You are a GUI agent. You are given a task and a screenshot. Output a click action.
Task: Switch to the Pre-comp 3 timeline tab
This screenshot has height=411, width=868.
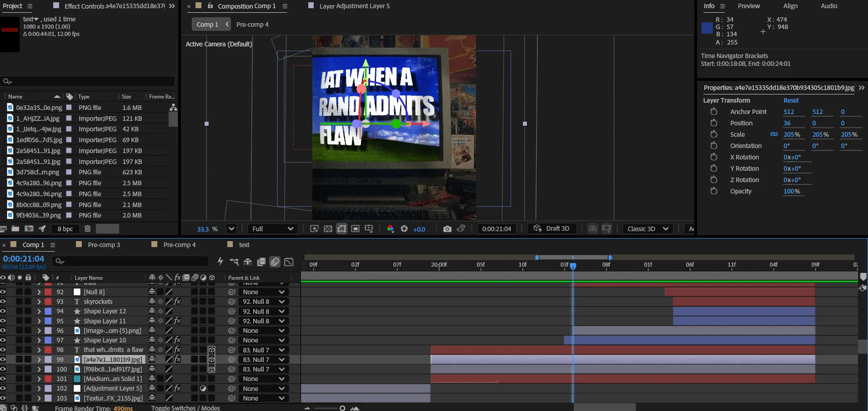coord(104,245)
